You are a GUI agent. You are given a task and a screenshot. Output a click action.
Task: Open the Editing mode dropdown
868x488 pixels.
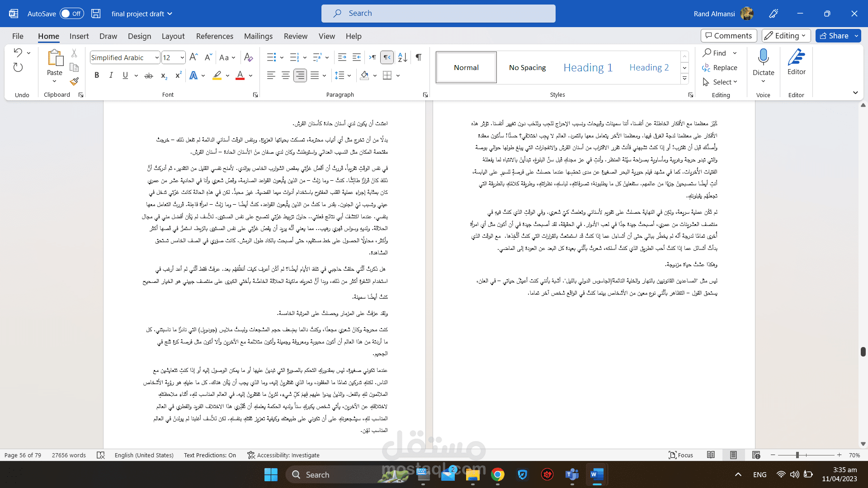[x=786, y=36]
